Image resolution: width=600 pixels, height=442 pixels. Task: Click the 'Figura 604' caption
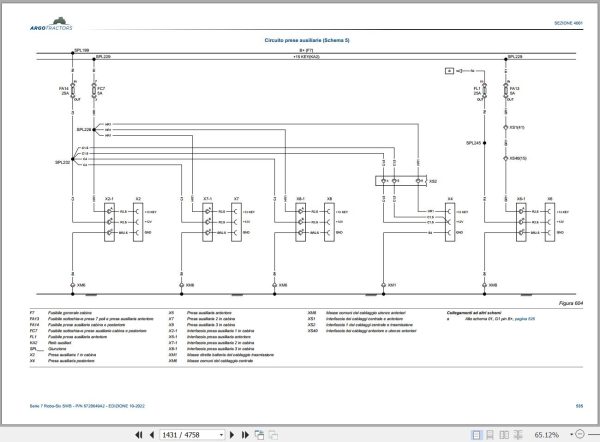(571, 303)
